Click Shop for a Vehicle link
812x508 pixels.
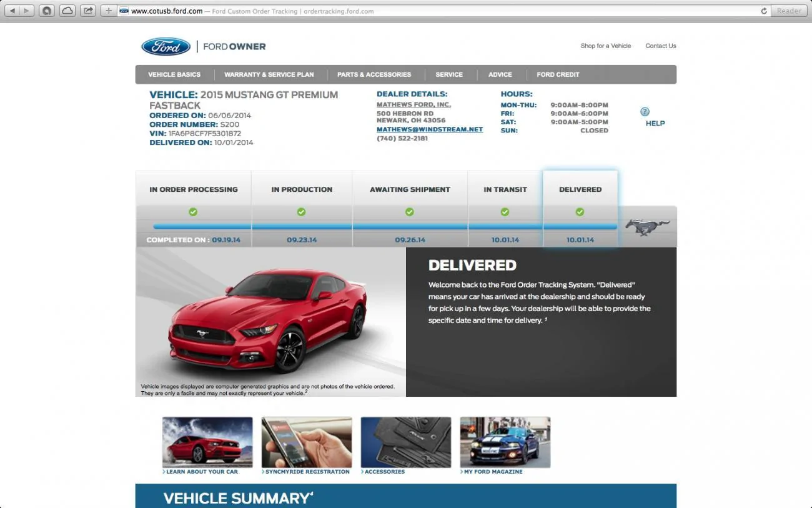606,46
